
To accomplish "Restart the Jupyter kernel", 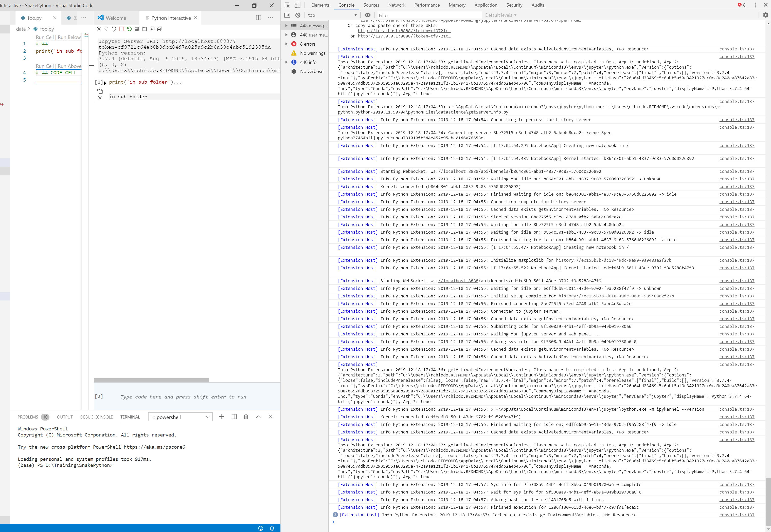I will point(130,29).
